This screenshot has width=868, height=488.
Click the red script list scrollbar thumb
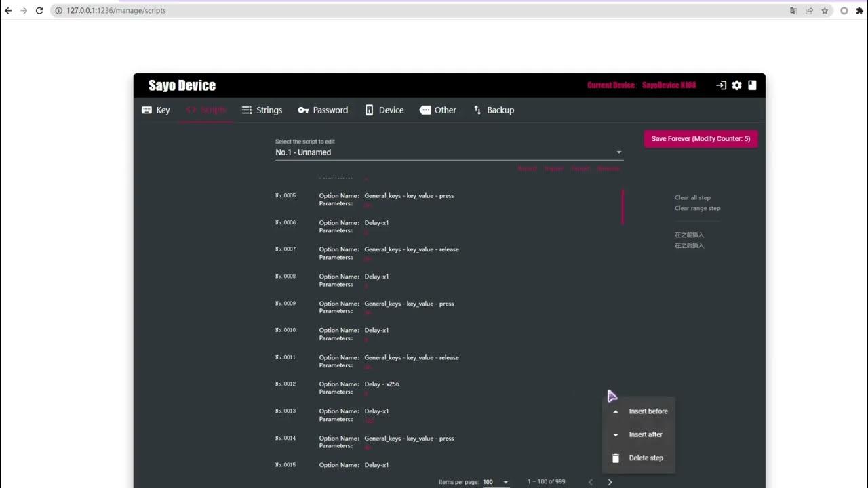coord(623,207)
